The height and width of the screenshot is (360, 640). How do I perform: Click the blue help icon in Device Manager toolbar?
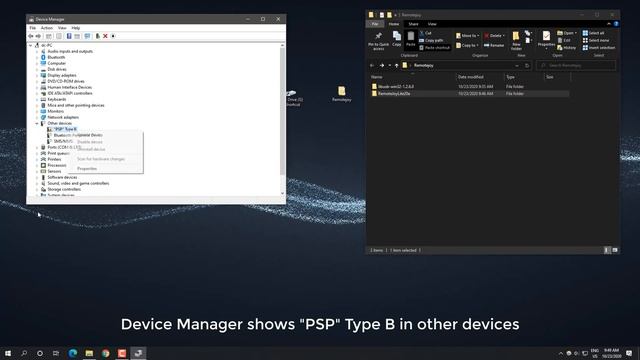(x=69, y=36)
